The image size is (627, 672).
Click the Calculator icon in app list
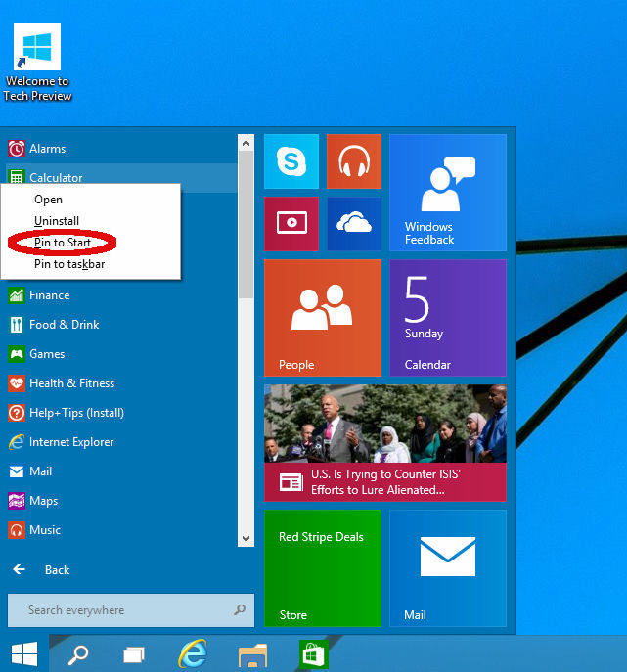pyautogui.click(x=17, y=176)
